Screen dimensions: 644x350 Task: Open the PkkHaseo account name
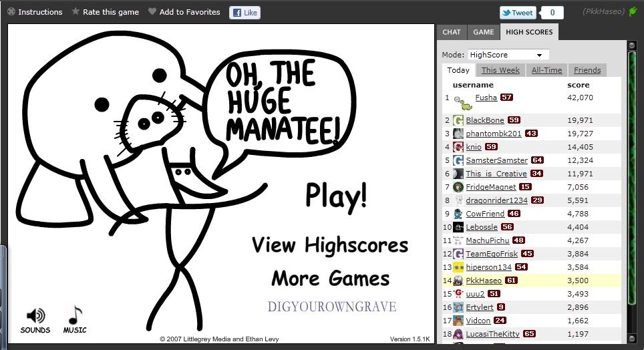click(x=603, y=11)
